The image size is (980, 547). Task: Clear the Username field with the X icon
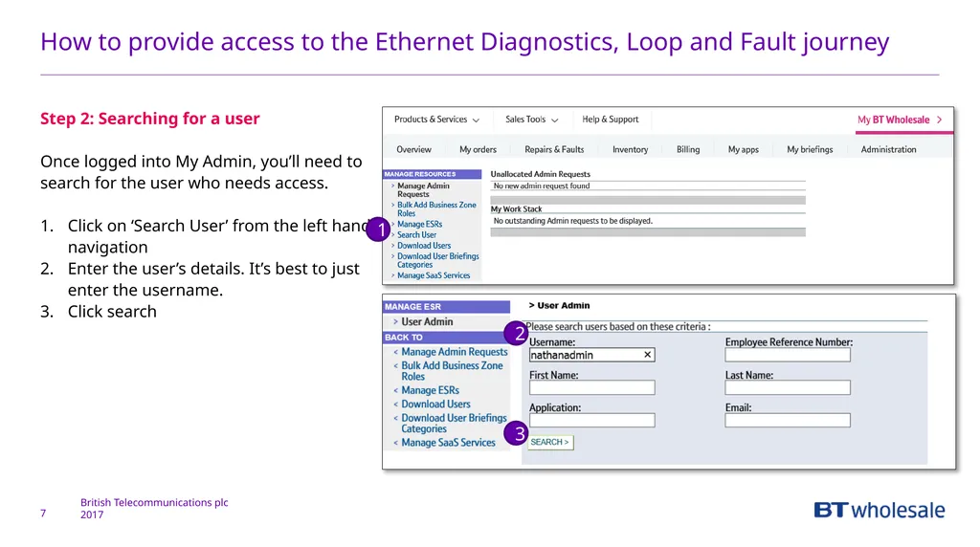click(648, 355)
